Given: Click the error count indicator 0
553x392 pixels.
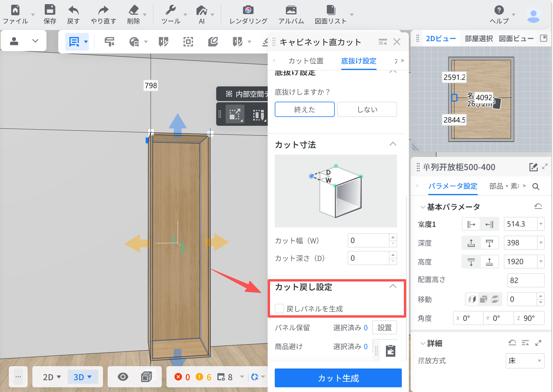Looking at the screenshot, I should [182, 377].
